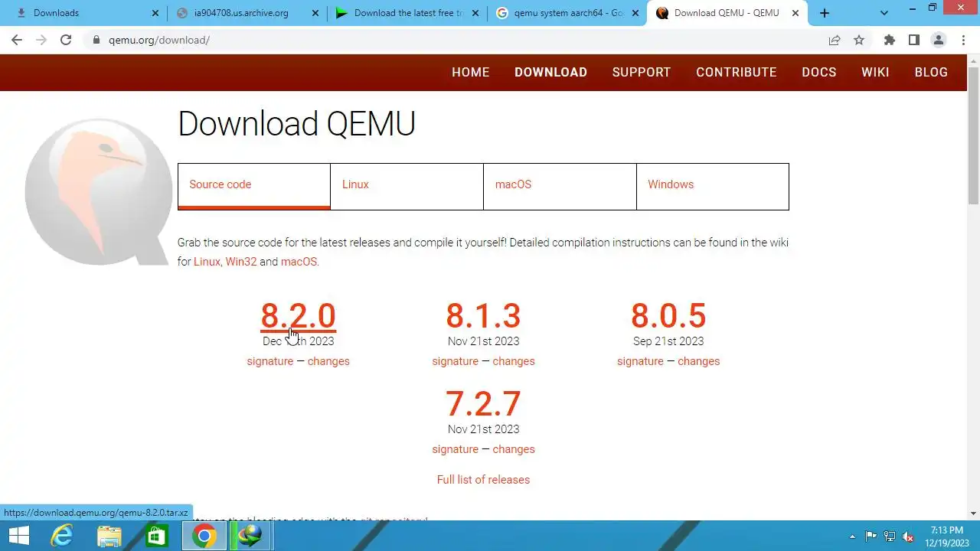Open CONTRIBUTE in site navigation
Image resolution: width=980 pixels, height=551 pixels.
tap(737, 72)
